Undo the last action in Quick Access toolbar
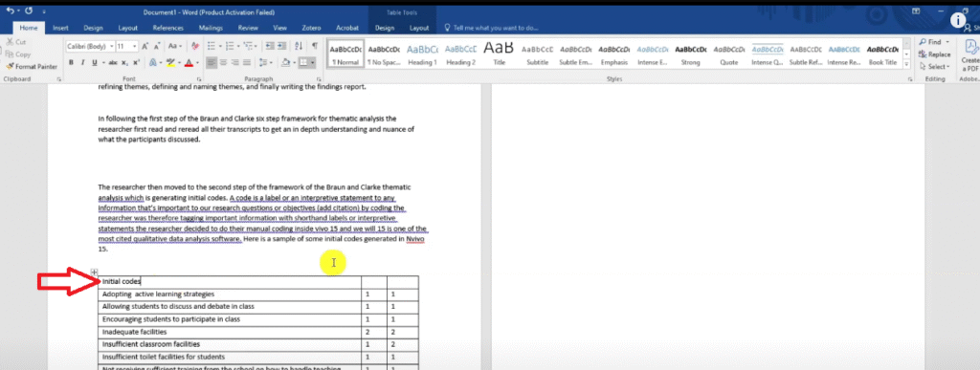Screen dimensions: 980x370 [x=10, y=11]
